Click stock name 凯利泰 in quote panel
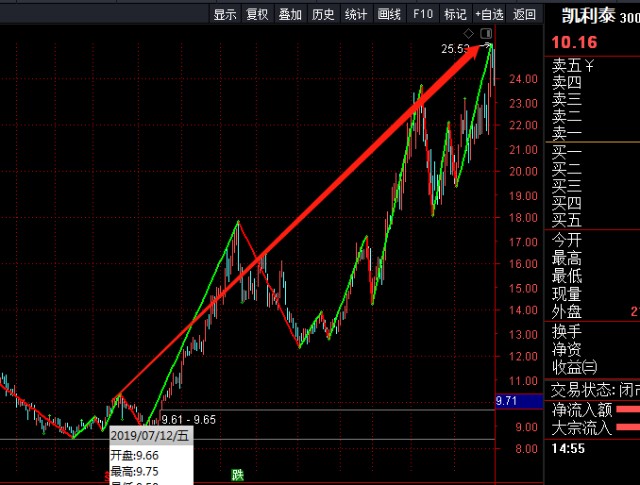This screenshot has width=640, height=485. coord(589,16)
